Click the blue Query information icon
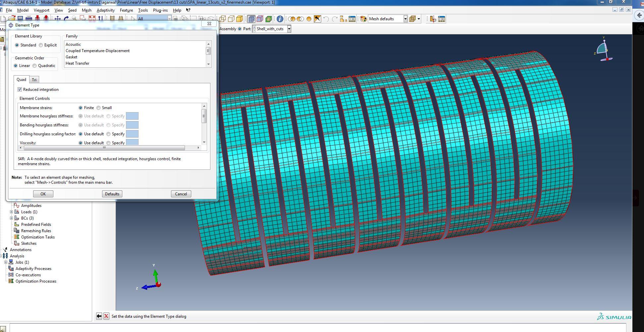 pos(280,19)
